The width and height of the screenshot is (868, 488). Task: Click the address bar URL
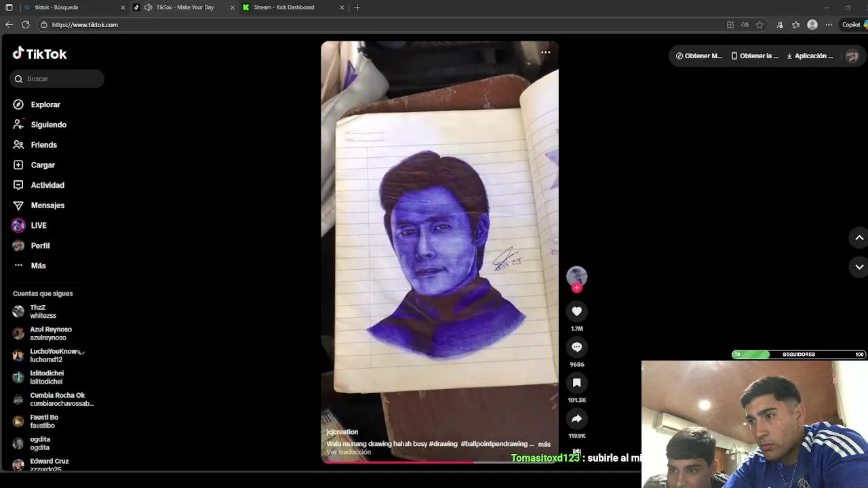tap(85, 25)
